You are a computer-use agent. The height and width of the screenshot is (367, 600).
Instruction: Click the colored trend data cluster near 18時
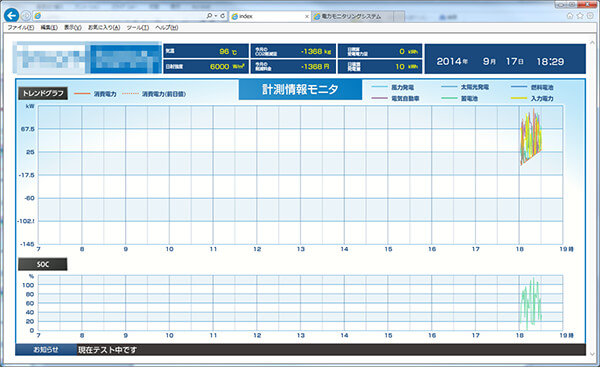click(x=531, y=137)
